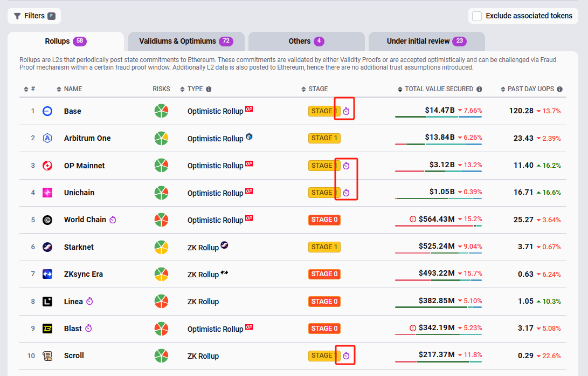The image size is (588, 376).
Task: Click warning icon on Blast value
Action: [x=413, y=328]
